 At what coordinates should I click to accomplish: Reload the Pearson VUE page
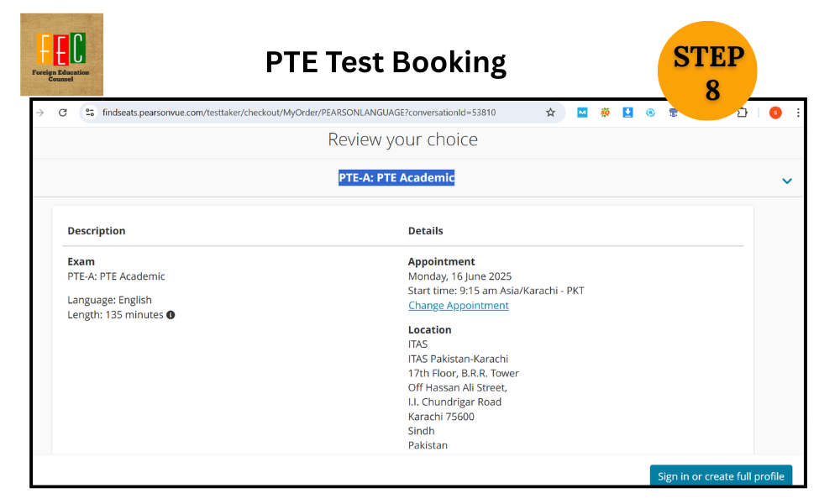(63, 113)
